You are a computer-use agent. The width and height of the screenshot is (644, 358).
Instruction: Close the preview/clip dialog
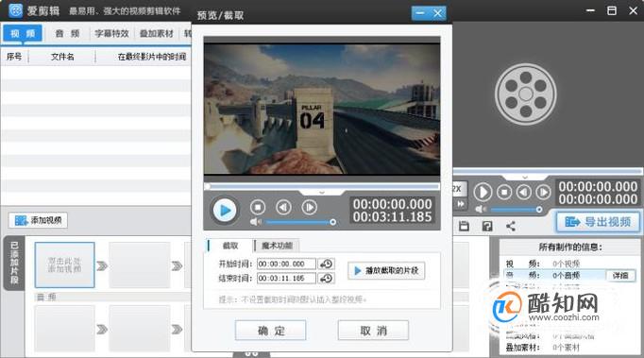(x=438, y=13)
